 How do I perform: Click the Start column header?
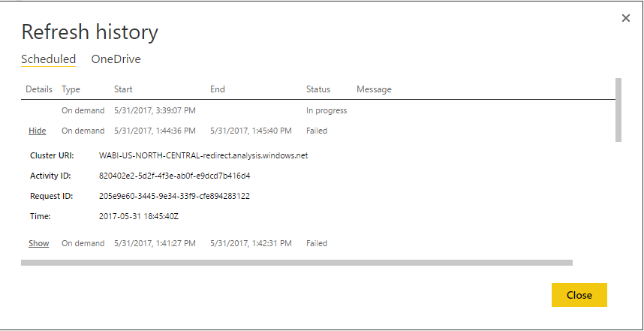123,89
